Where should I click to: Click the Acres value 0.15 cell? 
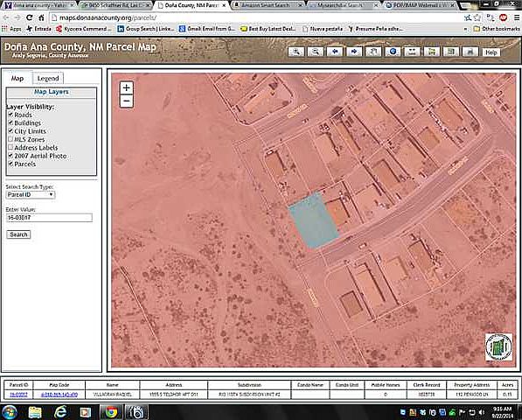pos(507,395)
